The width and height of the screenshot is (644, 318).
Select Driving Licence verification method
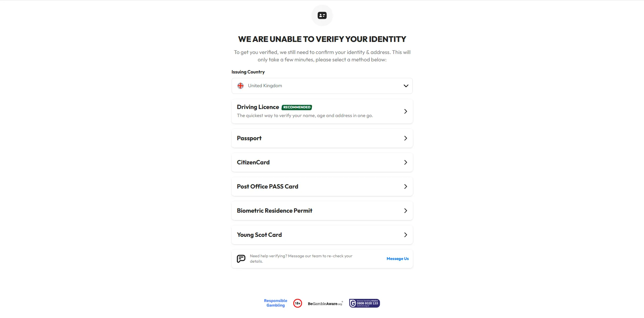pyautogui.click(x=258, y=107)
